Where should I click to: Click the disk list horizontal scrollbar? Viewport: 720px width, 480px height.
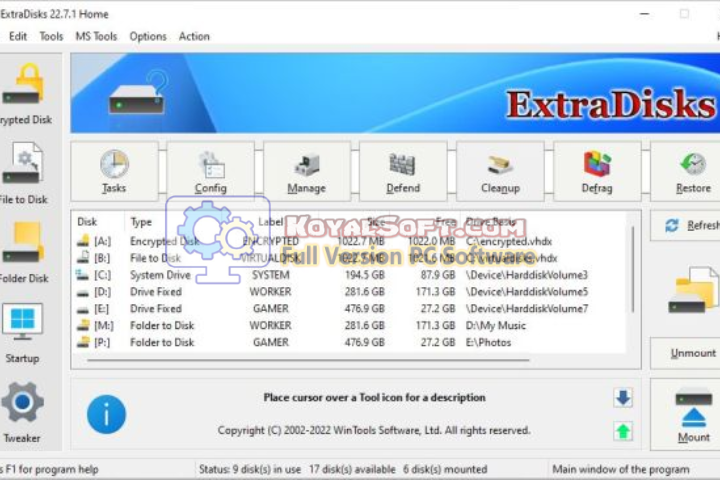(308, 361)
